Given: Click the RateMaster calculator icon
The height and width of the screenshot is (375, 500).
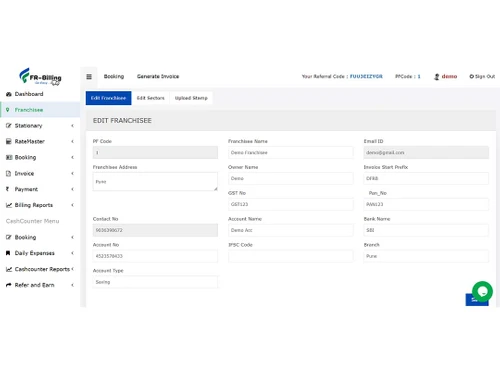Looking at the screenshot, I should pos(9,141).
